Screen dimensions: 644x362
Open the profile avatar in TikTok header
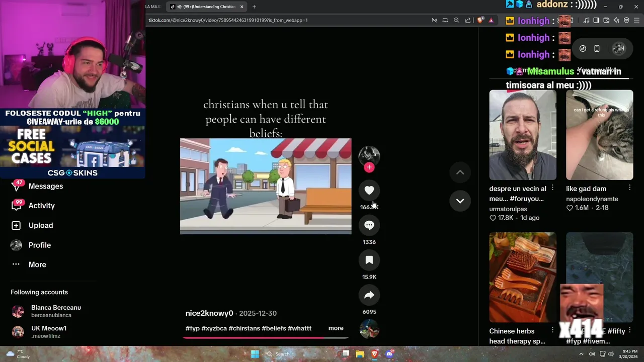pyautogui.click(x=619, y=49)
